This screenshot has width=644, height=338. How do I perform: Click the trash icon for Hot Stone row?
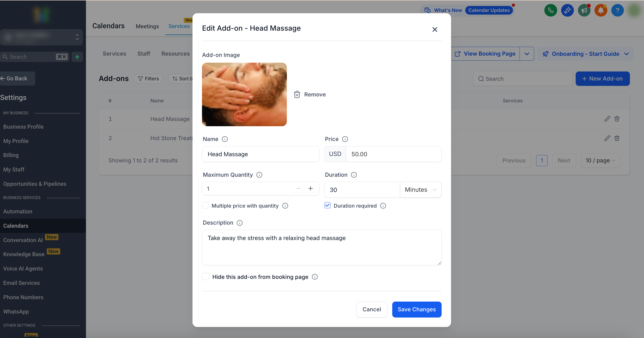tap(617, 138)
